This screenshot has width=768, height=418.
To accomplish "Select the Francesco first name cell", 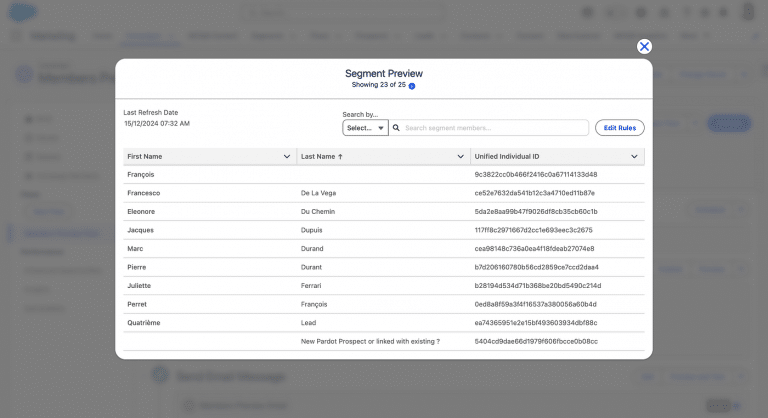I will [x=144, y=193].
